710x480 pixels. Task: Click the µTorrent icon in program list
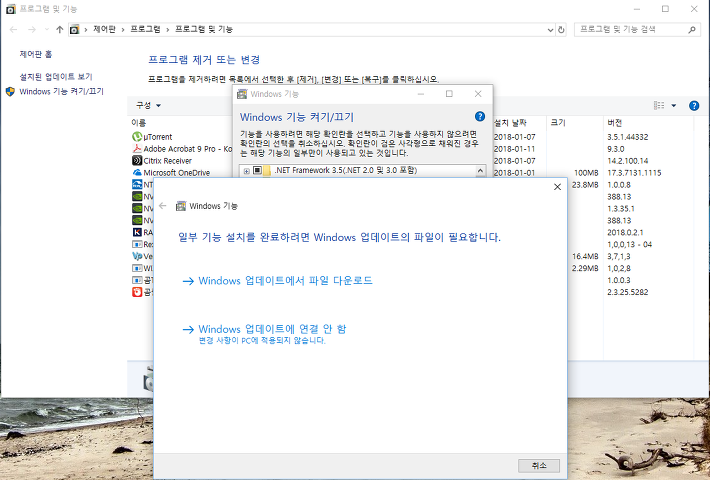pyautogui.click(x=137, y=136)
